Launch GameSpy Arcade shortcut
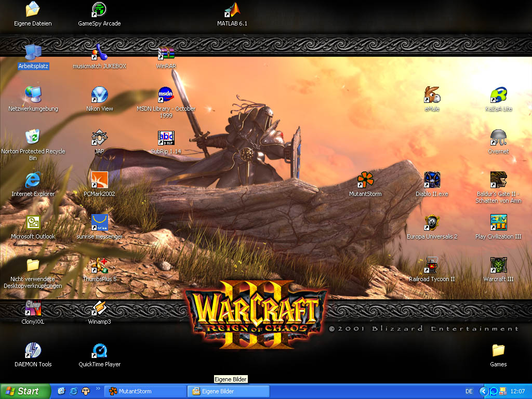Viewport: 532px width, 399px height. [x=99, y=9]
